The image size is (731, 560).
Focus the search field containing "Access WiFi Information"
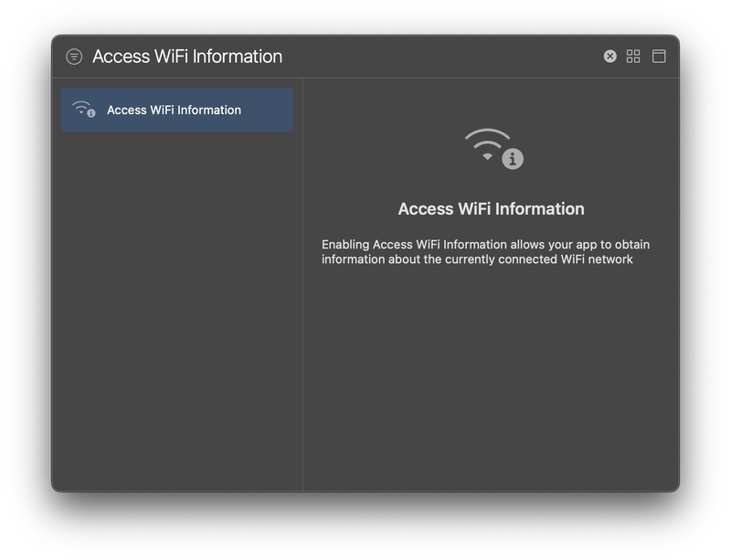[187, 57]
